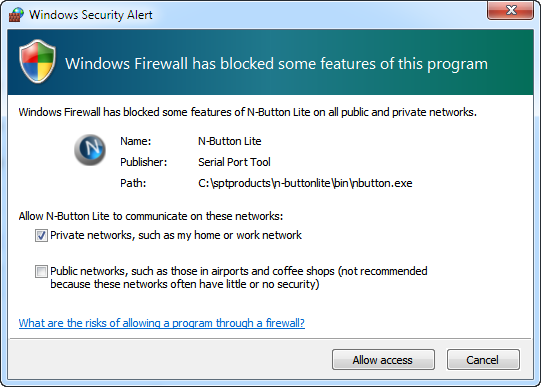The image size is (541, 387).
Task: Click the firewall globe icon in title bar
Action: 16,14
